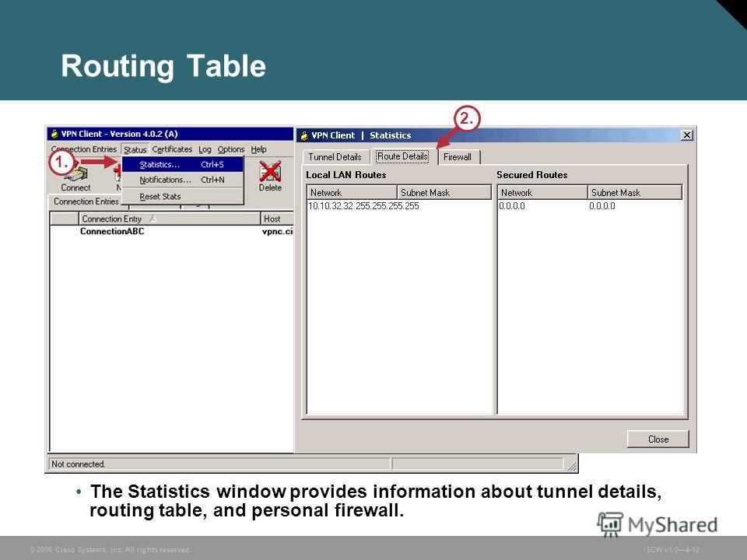Select the ConnectionABC entry
This screenshot has height=560, width=747.
(112, 232)
